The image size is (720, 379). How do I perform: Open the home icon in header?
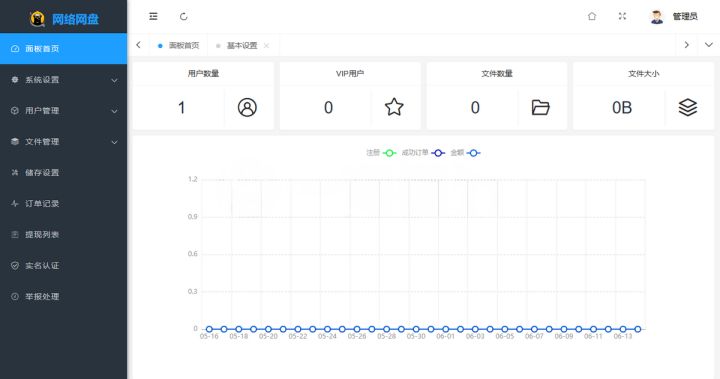(x=592, y=17)
